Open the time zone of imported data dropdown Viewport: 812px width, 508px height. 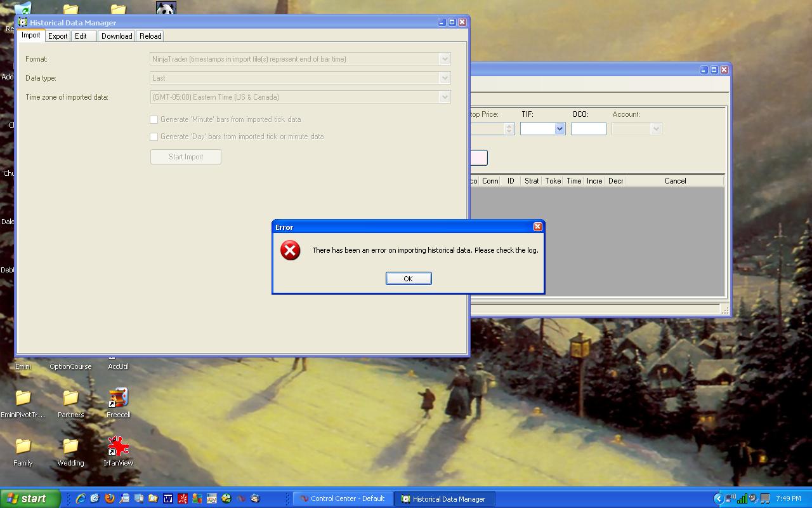tap(445, 97)
